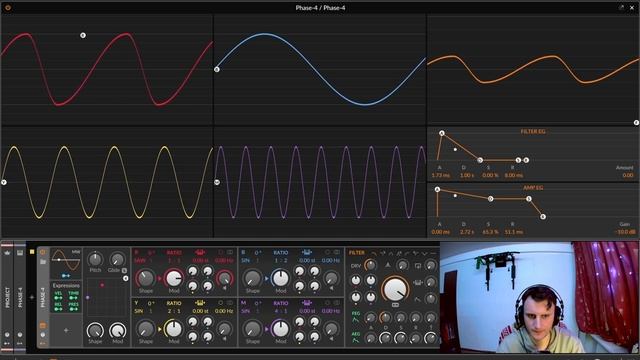The image size is (640, 360).
Task: Click the purple oscillator keyboard tracking icon
Action: pos(307,303)
